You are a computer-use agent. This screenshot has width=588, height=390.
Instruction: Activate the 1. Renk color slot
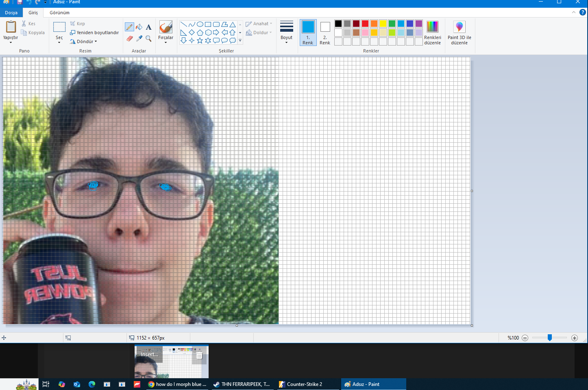point(308,33)
